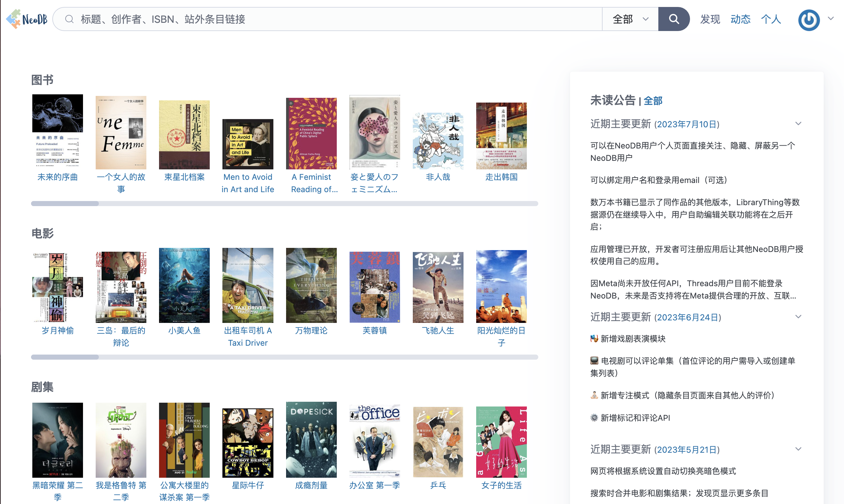
Task: Open the 全部 category dropdown
Action: [630, 19]
